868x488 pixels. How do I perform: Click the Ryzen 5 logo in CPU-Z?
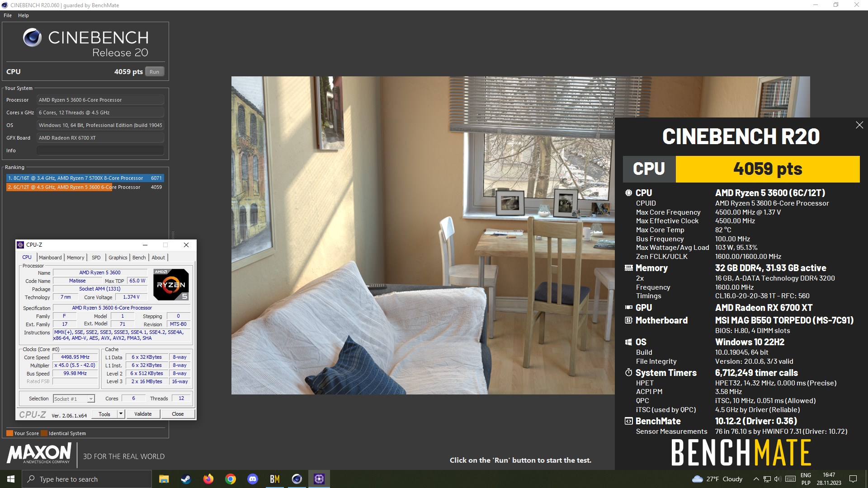171,285
